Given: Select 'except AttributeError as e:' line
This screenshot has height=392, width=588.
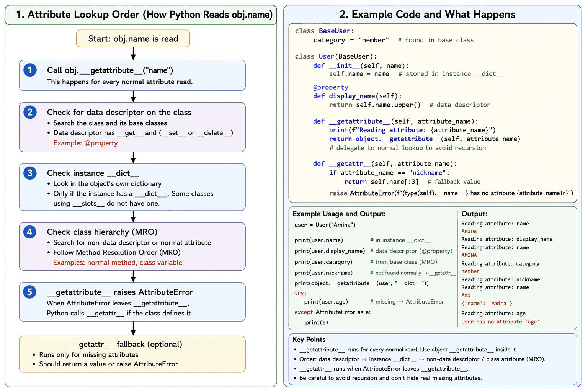Looking at the screenshot, I should coord(332,312).
